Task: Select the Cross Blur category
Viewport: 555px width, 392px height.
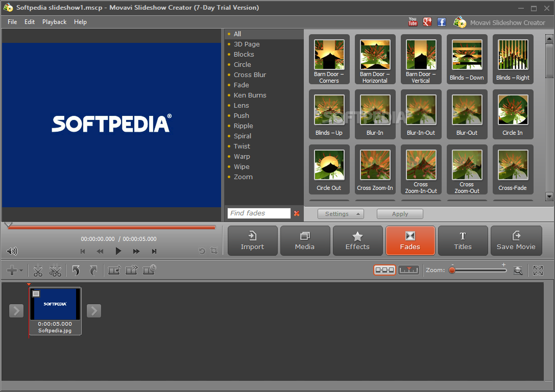Action: [x=263, y=75]
